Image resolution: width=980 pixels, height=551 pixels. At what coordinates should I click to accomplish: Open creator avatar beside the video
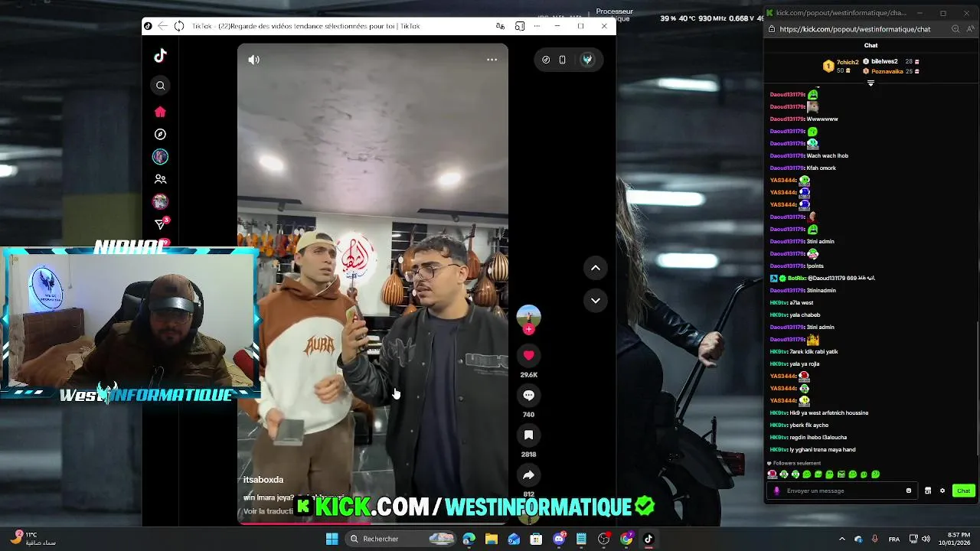click(x=528, y=316)
